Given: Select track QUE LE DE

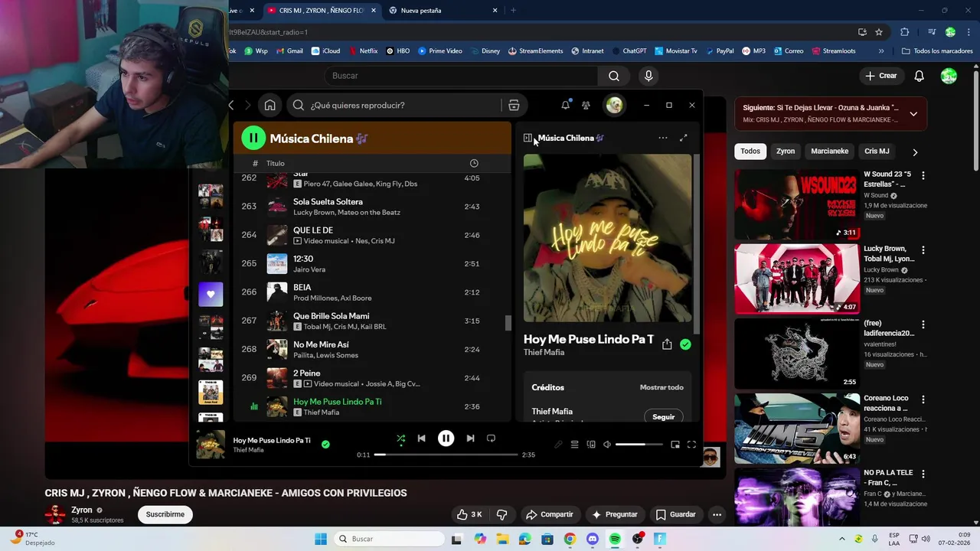Looking at the screenshot, I should point(372,235).
